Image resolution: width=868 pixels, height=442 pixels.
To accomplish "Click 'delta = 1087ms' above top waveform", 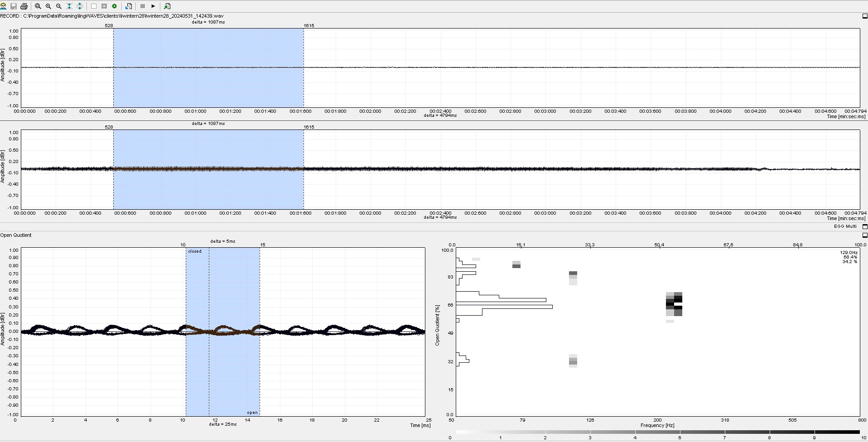I will pyautogui.click(x=208, y=22).
